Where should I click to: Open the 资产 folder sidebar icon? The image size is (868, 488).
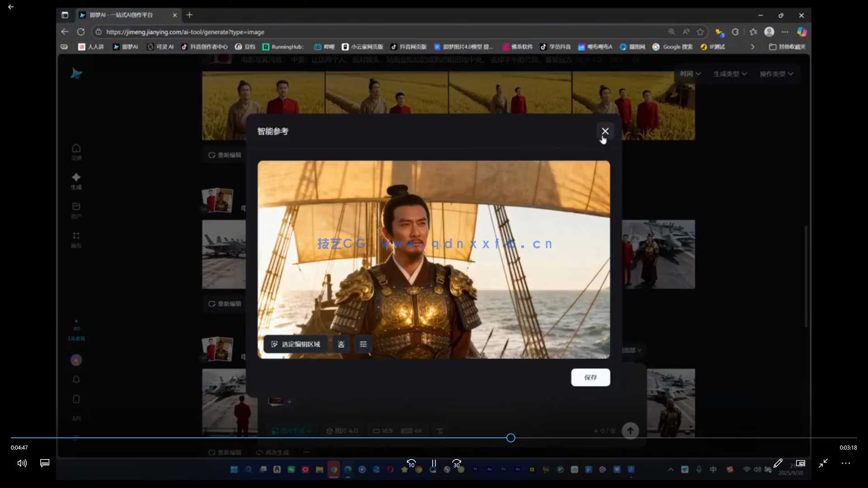pos(76,207)
